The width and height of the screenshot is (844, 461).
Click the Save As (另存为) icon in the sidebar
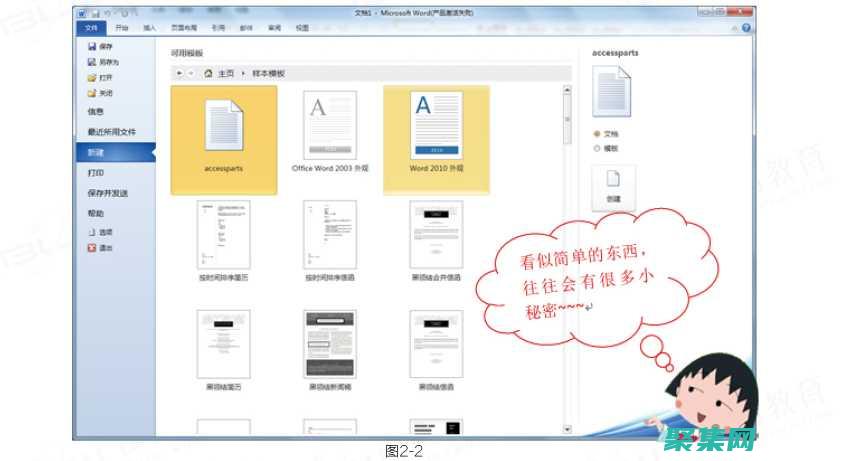point(92,62)
